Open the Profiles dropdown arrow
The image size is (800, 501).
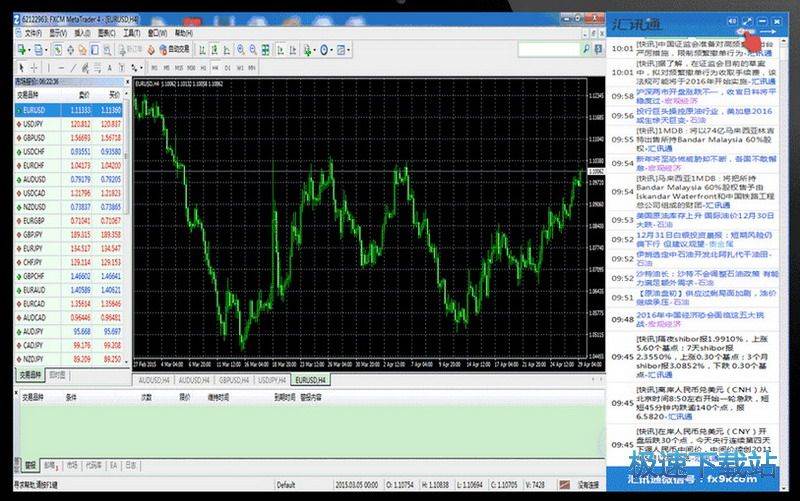[x=46, y=50]
